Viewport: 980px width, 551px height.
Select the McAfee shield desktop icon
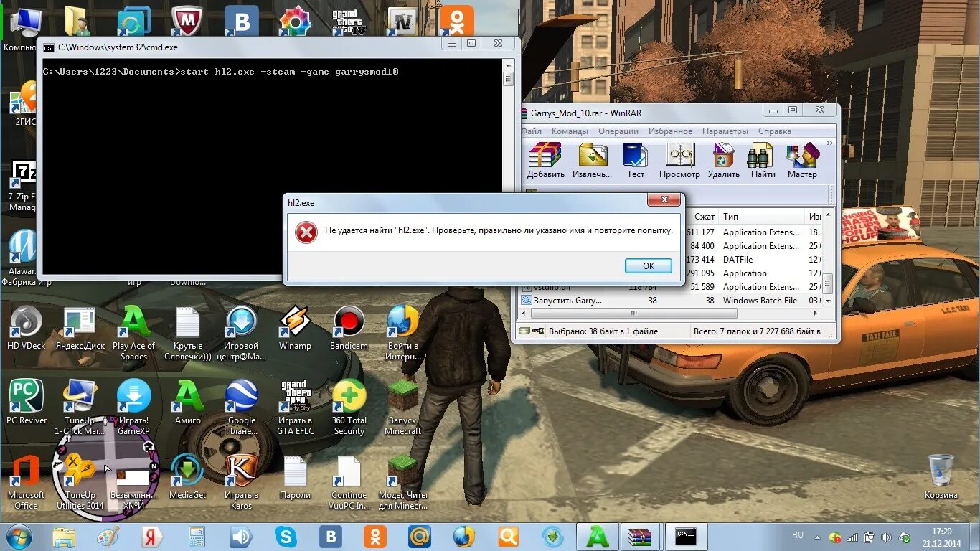pos(187,20)
